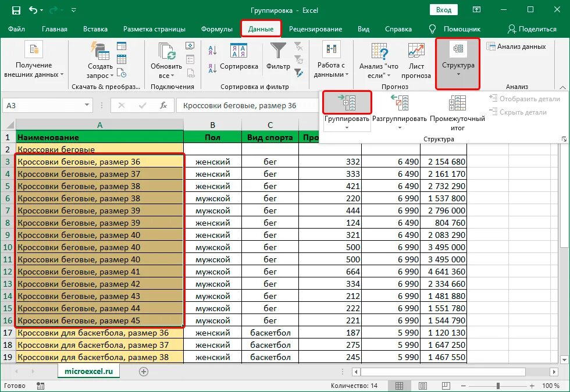Open the Справка tab
The width and height of the screenshot is (570, 392).
click(398, 29)
